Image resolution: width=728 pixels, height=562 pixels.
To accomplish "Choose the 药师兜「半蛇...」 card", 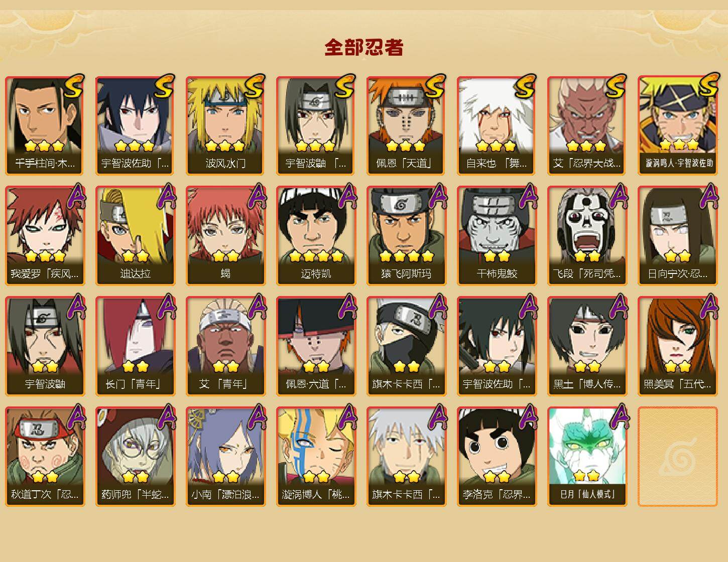I will tap(135, 457).
